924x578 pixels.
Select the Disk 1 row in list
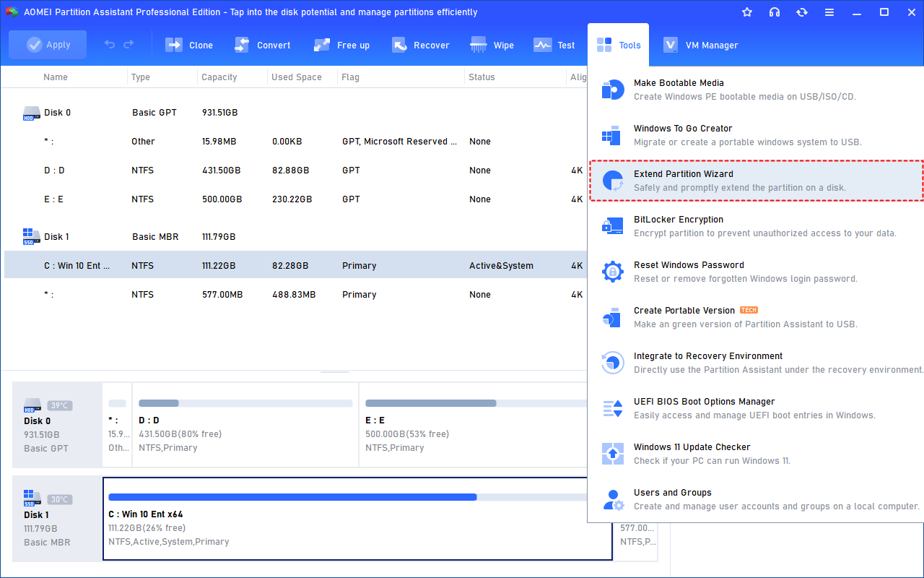tap(294, 237)
